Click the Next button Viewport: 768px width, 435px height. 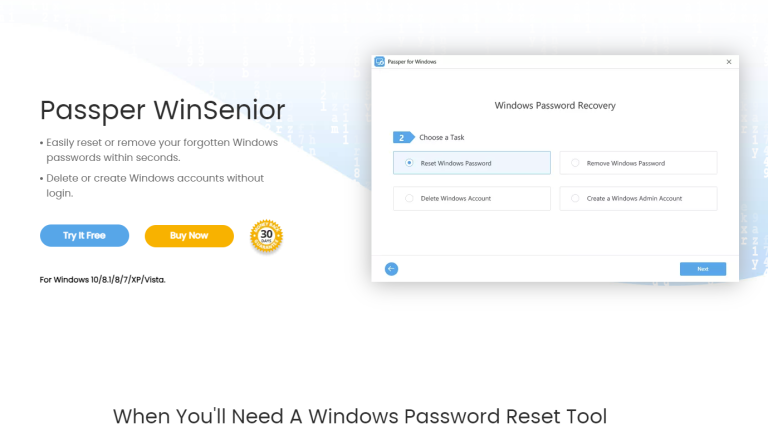tap(703, 269)
